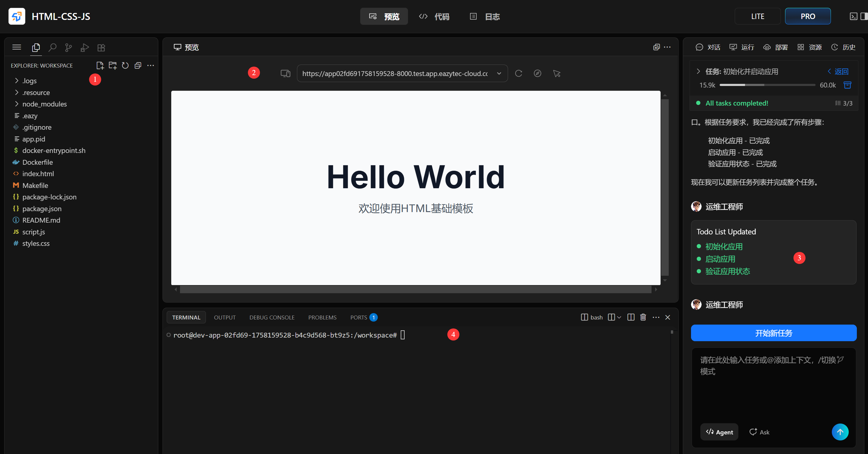The image size is (868, 454).
Task: Expand the node_modules folder
Action: pos(44,104)
